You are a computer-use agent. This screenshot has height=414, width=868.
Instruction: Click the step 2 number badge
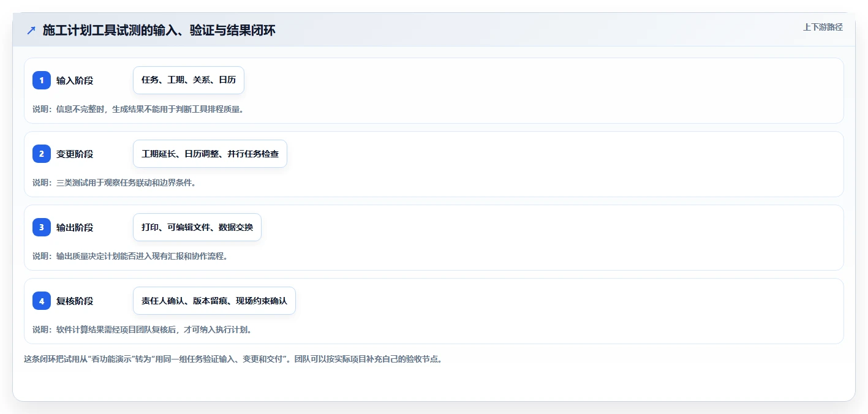pos(42,154)
